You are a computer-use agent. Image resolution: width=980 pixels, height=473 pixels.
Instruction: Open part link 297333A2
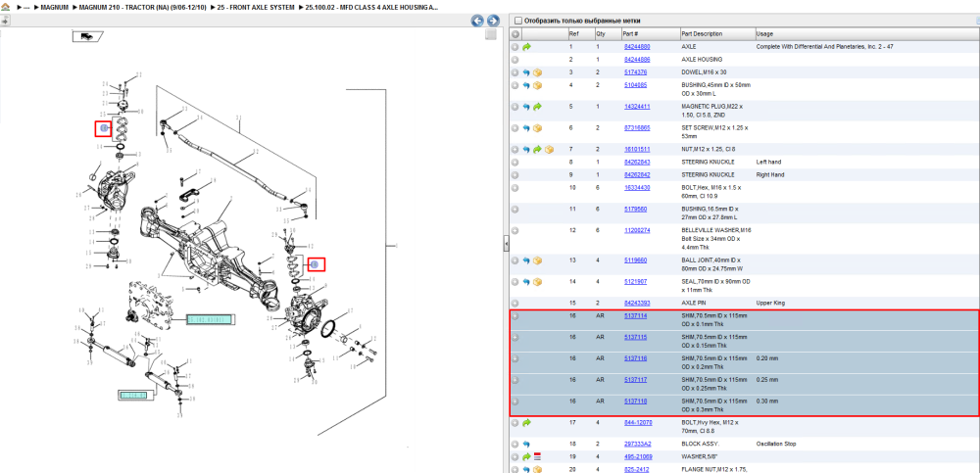(638, 445)
